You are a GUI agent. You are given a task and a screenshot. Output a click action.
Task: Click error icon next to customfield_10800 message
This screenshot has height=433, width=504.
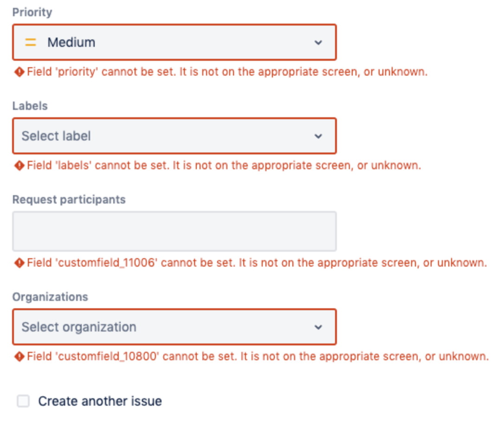tap(19, 357)
